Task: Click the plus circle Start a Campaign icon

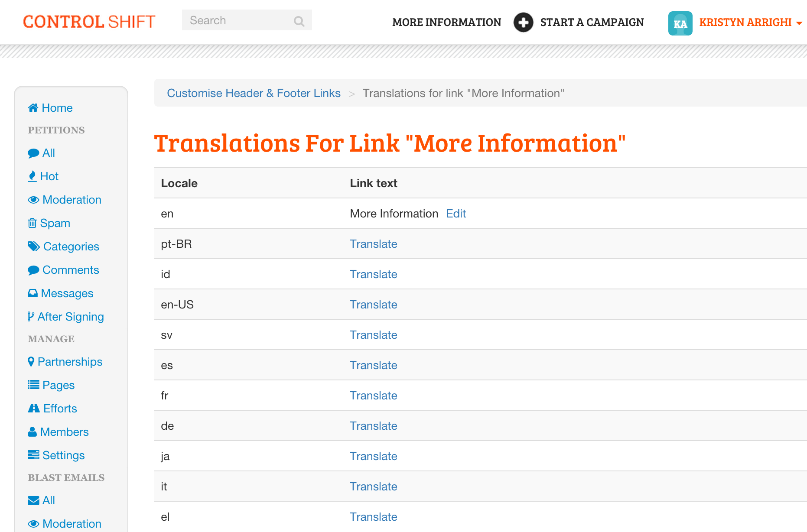Action: 523,22
